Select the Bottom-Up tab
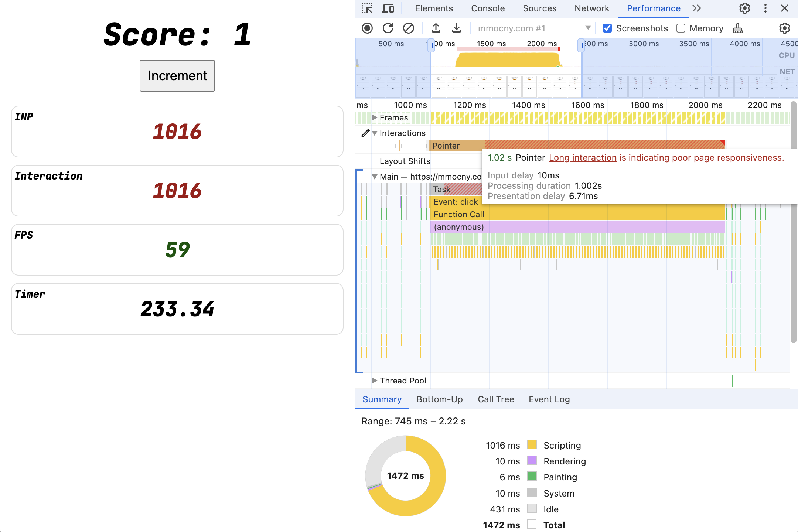This screenshot has height=532, width=798. click(439, 399)
